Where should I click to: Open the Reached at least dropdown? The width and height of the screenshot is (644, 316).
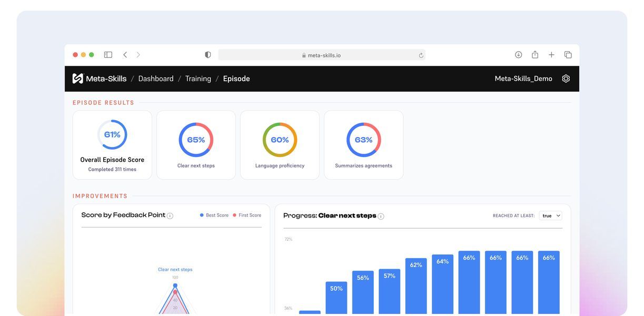pyautogui.click(x=551, y=216)
